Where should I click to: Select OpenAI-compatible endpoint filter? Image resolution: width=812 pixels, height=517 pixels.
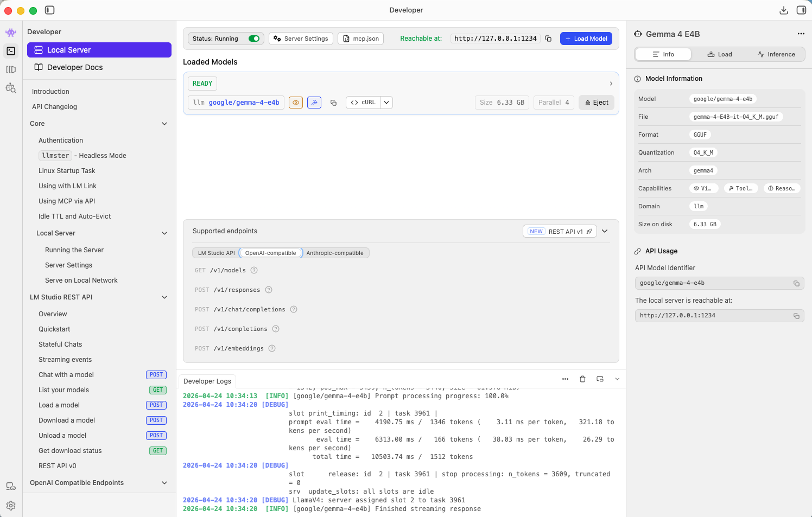coord(270,253)
